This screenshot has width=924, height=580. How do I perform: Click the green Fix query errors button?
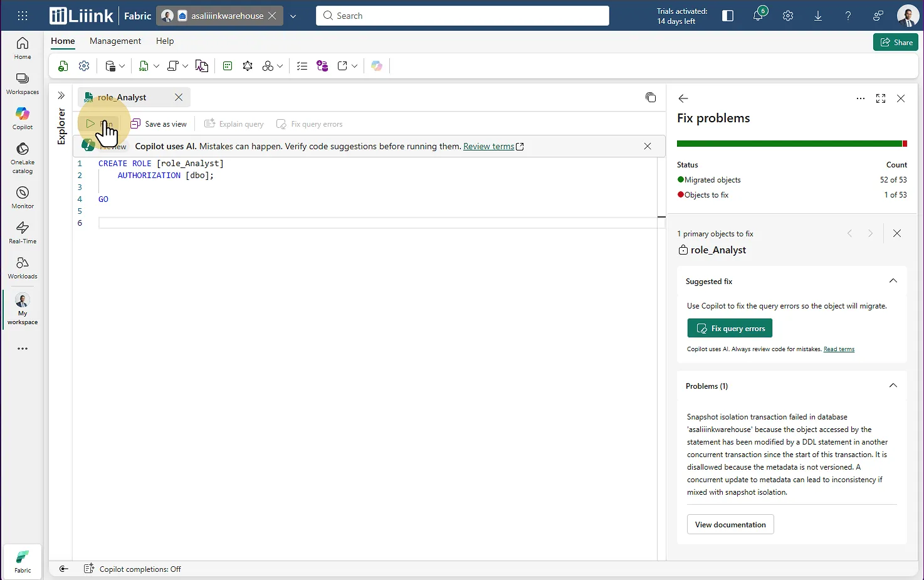tap(730, 329)
